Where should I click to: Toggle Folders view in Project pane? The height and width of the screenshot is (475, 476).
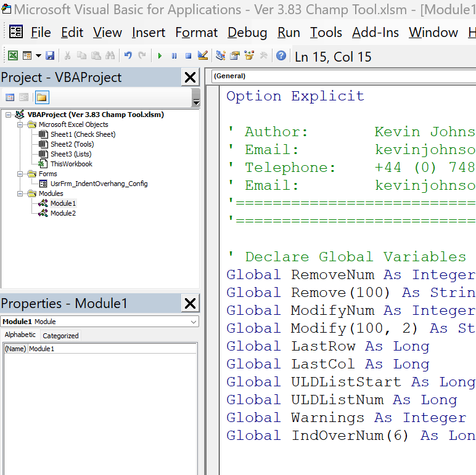[x=42, y=97]
